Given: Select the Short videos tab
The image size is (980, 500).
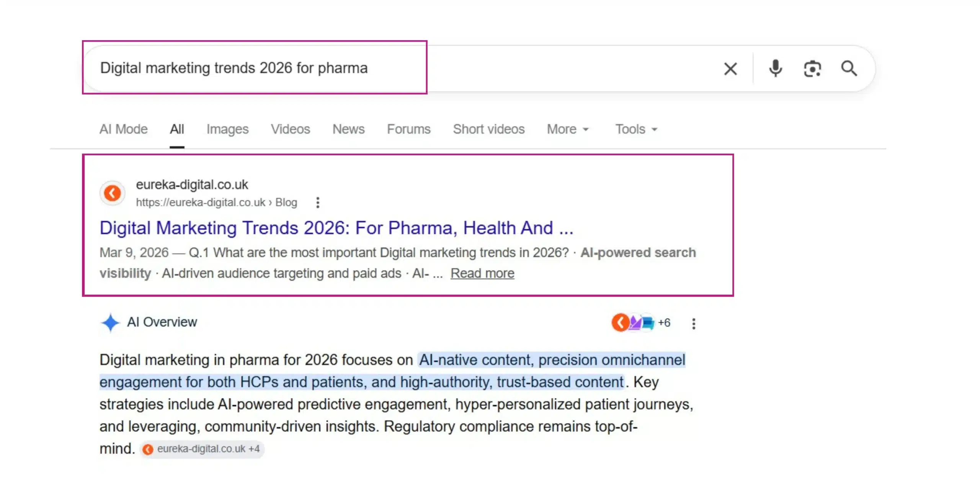Looking at the screenshot, I should [x=488, y=129].
